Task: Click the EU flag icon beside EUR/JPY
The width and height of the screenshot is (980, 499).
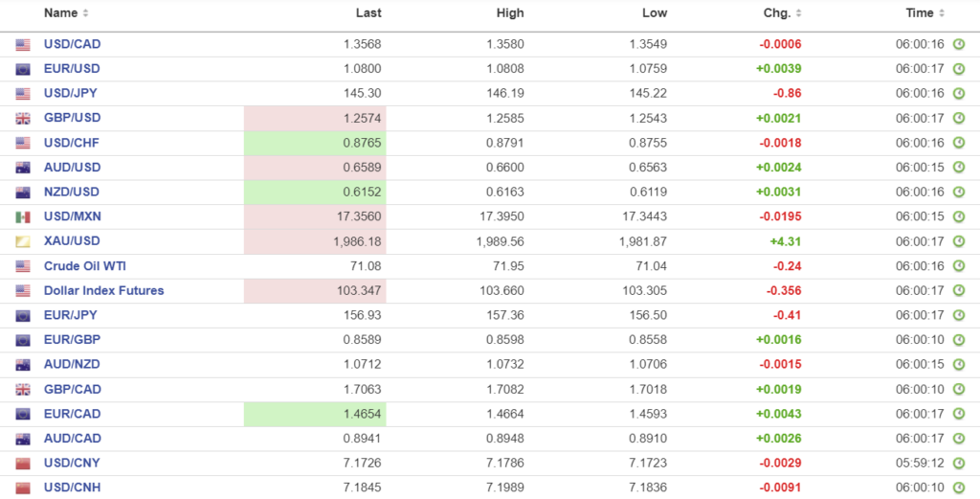Action: 23,315
